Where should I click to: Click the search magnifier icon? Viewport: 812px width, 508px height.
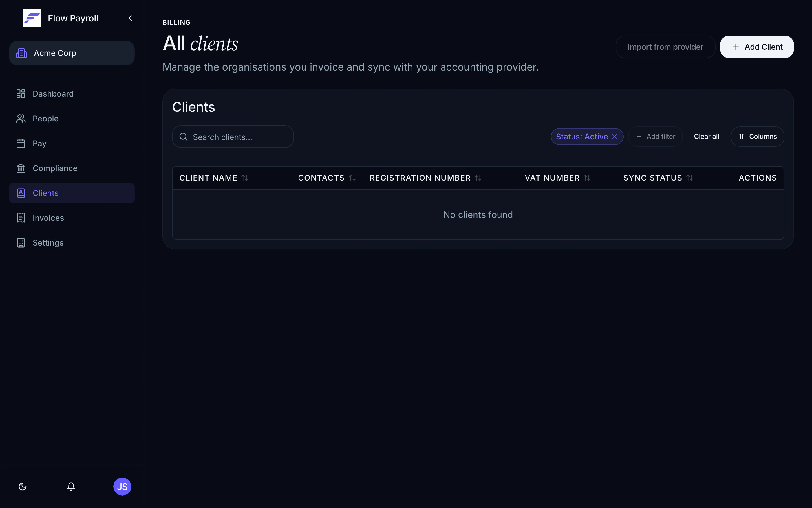183,137
